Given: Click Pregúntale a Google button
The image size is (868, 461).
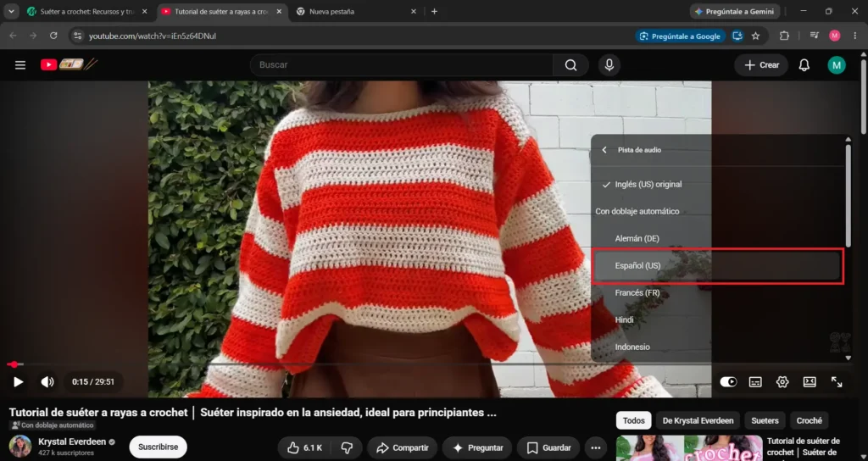Looking at the screenshot, I should [681, 36].
